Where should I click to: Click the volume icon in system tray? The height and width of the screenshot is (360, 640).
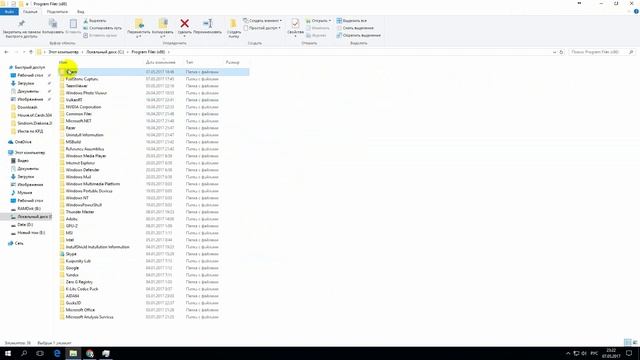[584, 353]
